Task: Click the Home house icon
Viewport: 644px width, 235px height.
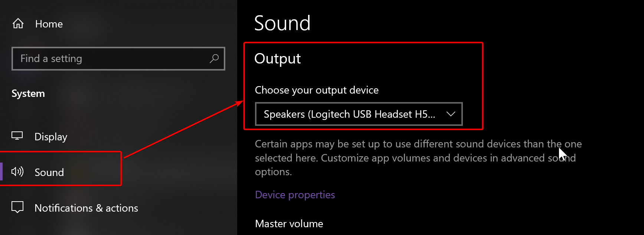Action: pos(18,24)
